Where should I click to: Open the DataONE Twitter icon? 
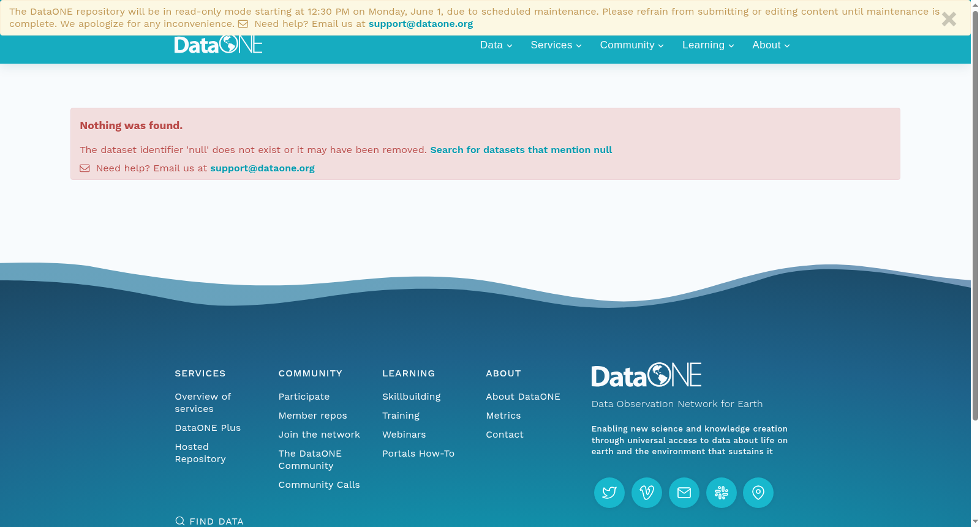click(x=609, y=493)
